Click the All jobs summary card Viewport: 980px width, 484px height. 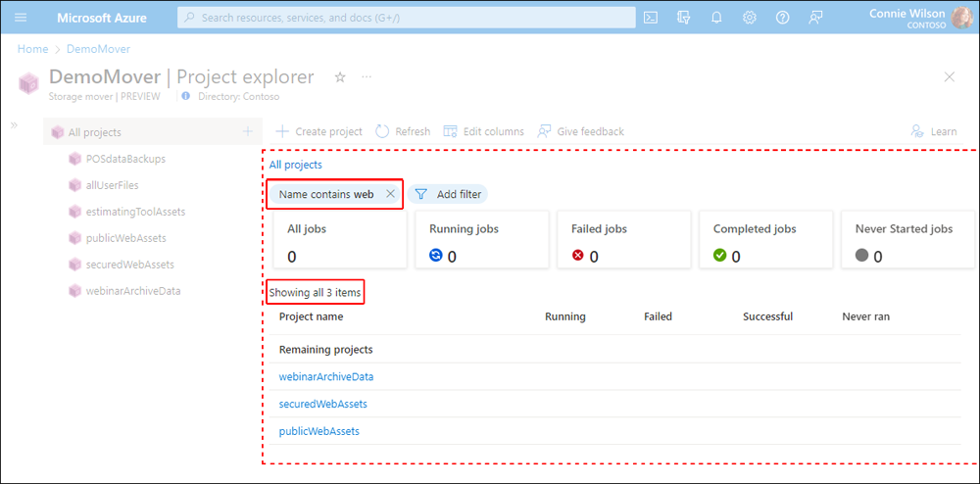(340, 240)
